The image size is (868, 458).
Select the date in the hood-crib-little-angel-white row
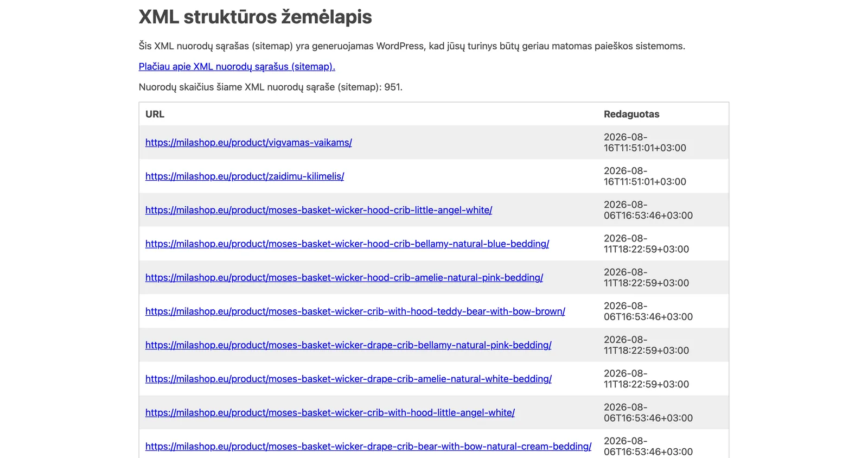pos(648,210)
